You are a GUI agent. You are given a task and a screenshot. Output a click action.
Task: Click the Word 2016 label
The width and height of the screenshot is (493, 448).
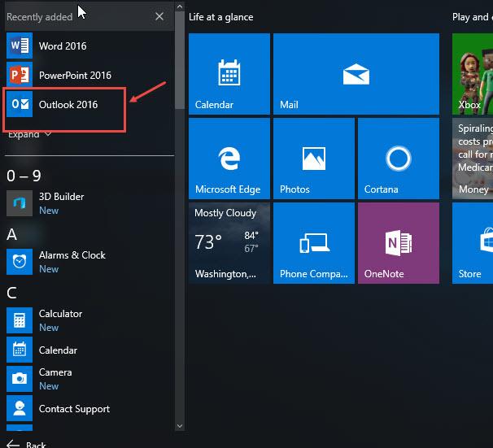tap(63, 46)
